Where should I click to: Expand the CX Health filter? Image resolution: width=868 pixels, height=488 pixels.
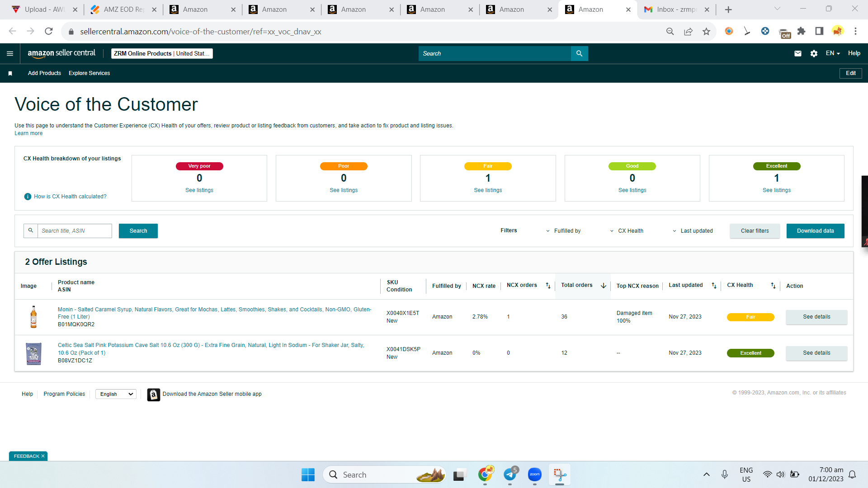(626, 231)
